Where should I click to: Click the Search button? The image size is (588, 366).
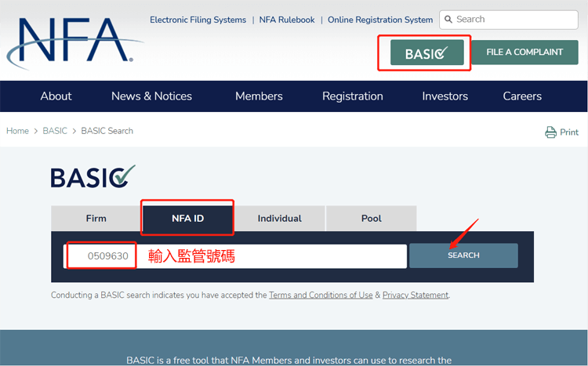pyautogui.click(x=463, y=255)
